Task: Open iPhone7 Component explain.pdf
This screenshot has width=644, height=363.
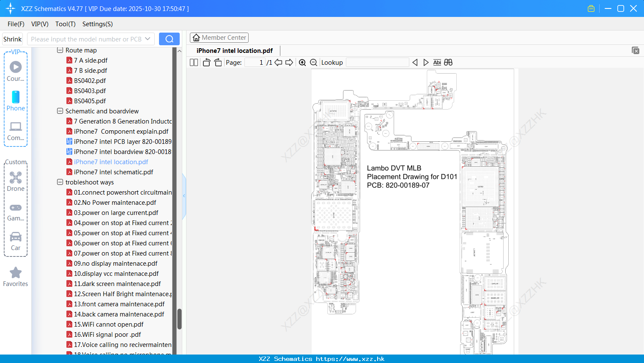Action: [117, 132]
